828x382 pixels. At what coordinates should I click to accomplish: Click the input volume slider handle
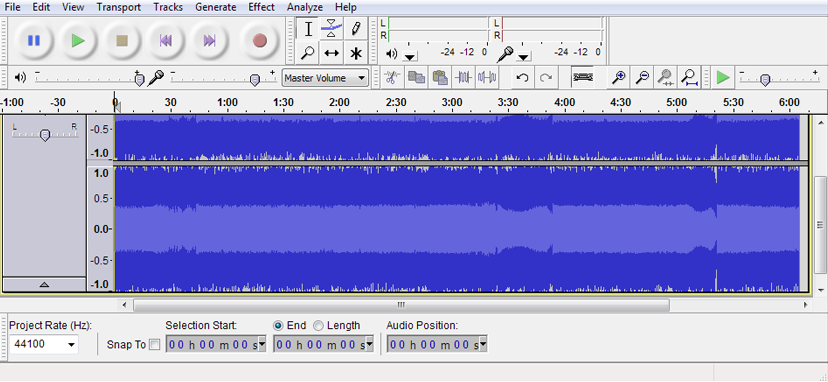[x=255, y=80]
